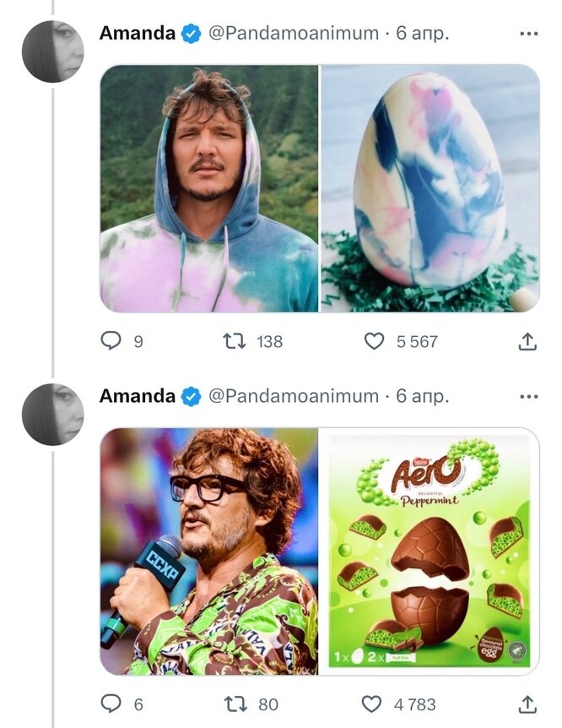
Task: Open the 6 апр. date on the hoodie tweet
Action: [x=423, y=34]
